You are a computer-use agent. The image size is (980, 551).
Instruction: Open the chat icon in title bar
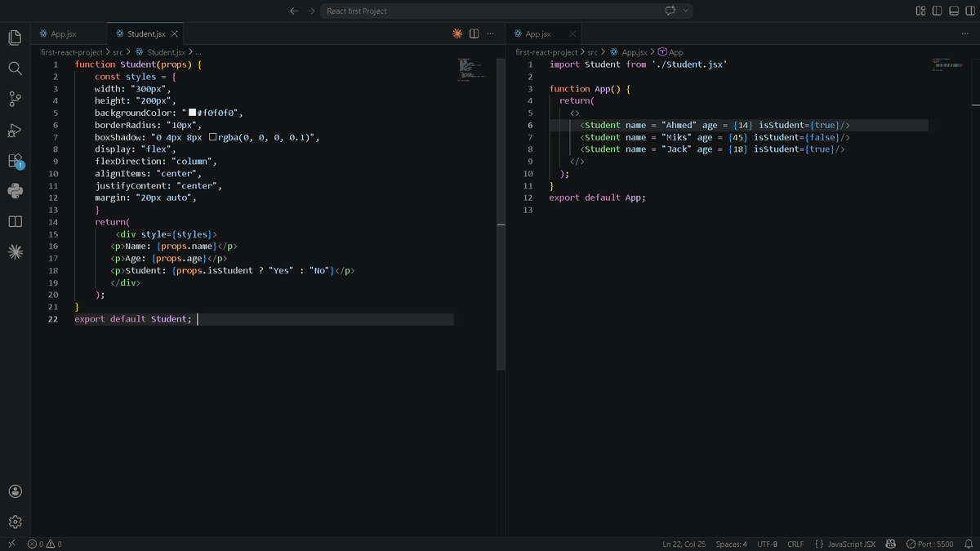pos(670,11)
